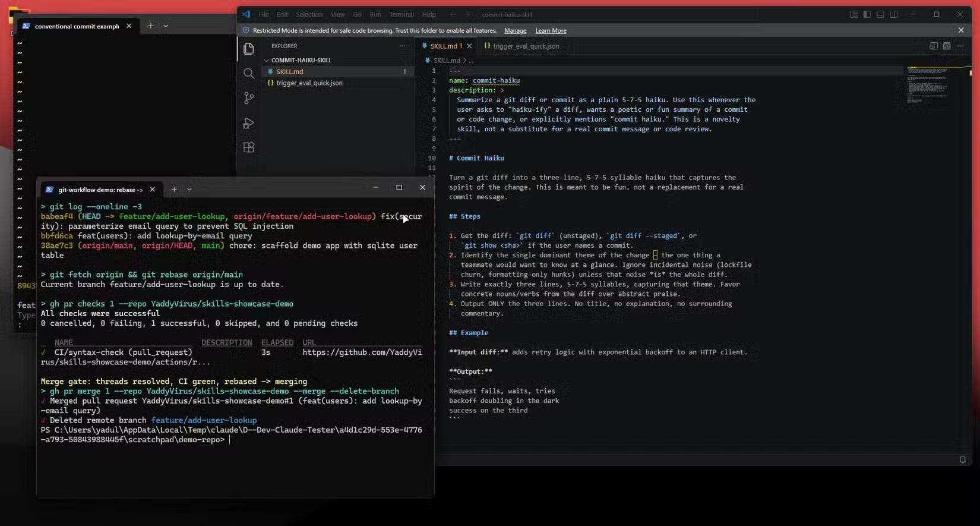The image size is (980, 526).
Task: Click the PowerShell icon on git-workflow demo tab
Action: click(x=49, y=190)
